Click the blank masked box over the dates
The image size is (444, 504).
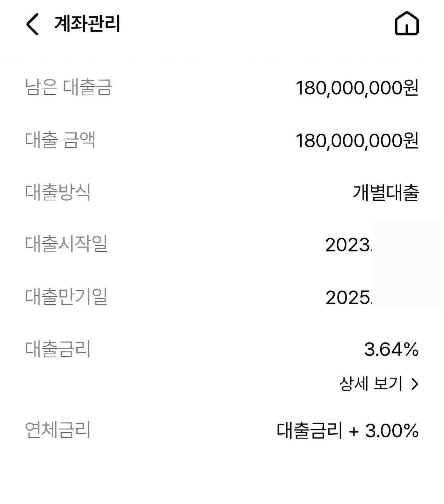tap(408, 264)
